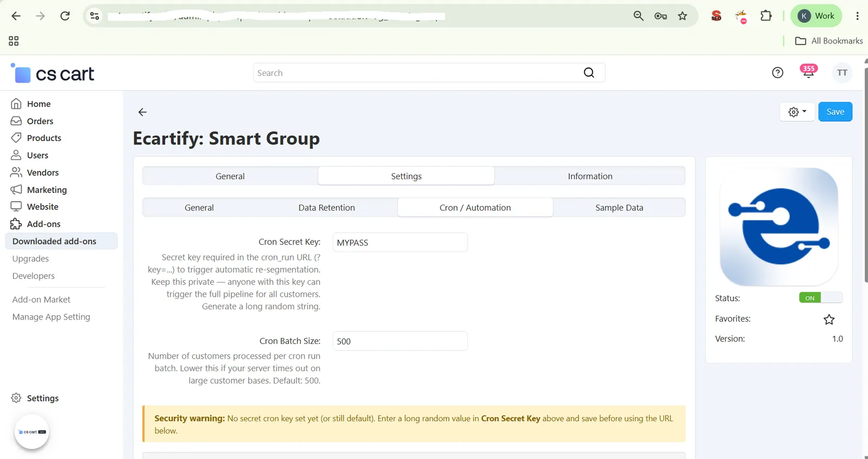Image resolution: width=868 pixels, height=459 pixels.
Task: Focus the Cron Batch Size field
Action: pos(400,341)
